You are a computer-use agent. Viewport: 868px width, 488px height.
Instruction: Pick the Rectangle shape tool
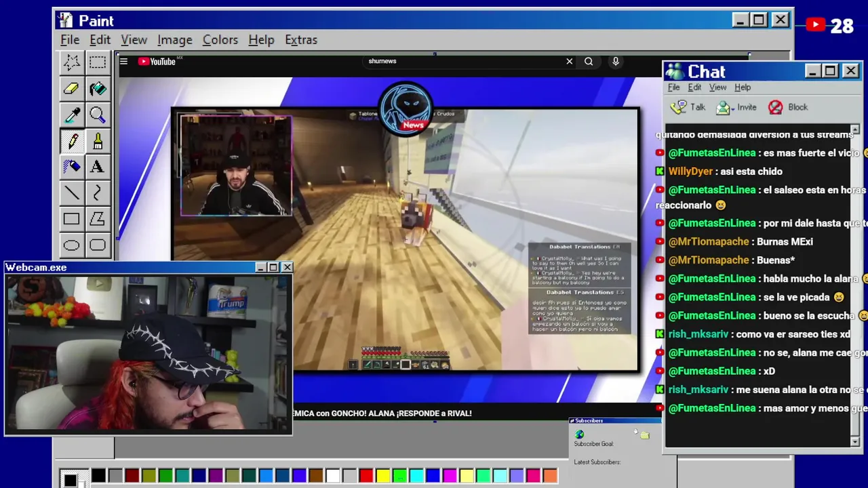[71, 219]
